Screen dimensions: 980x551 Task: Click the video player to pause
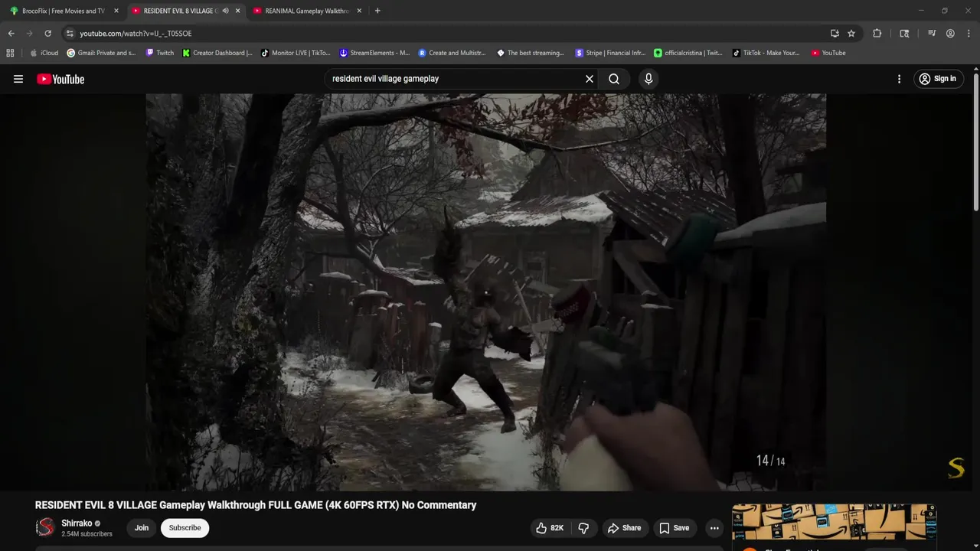pos(485,291)
